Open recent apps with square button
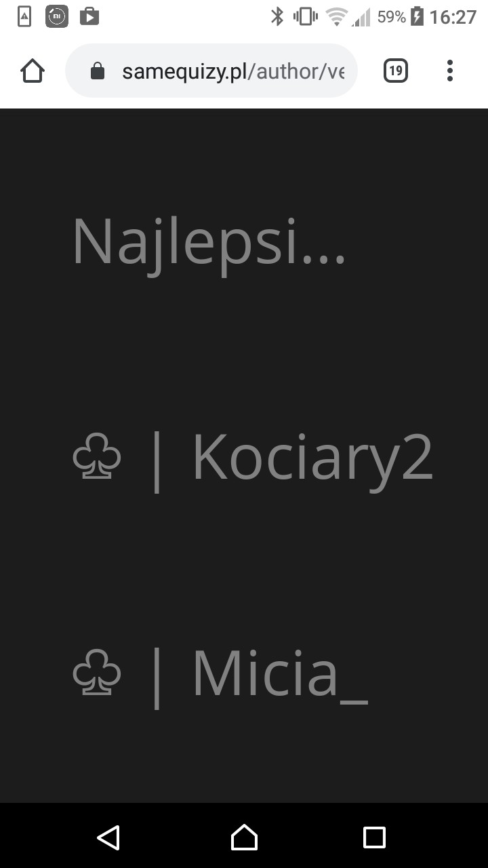The image size is (488, 868). [374, 837]
